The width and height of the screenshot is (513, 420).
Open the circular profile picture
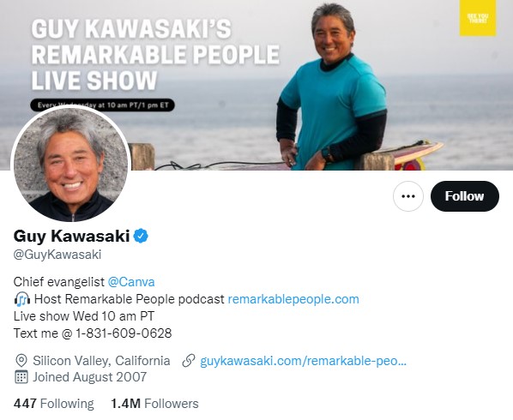click(x=71, y=164)
